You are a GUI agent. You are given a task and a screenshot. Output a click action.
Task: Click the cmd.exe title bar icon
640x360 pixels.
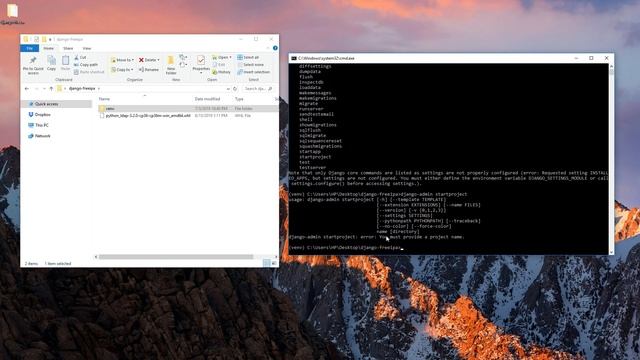[293, 58]
